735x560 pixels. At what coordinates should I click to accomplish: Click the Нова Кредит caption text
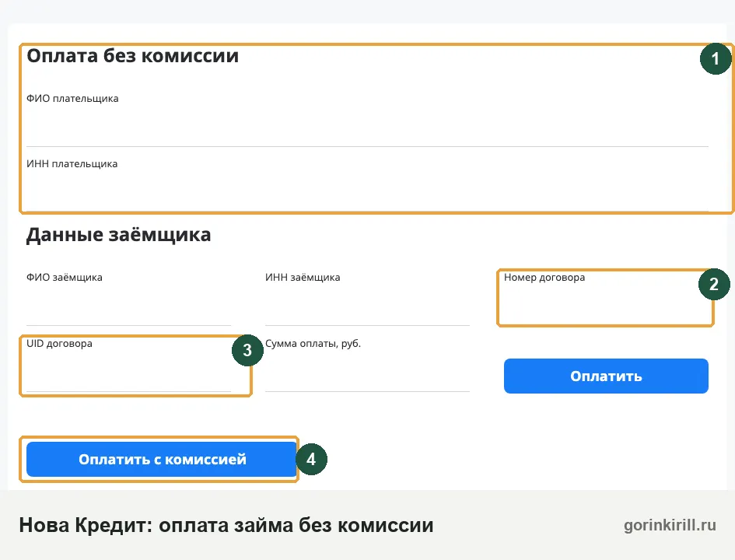226,525
